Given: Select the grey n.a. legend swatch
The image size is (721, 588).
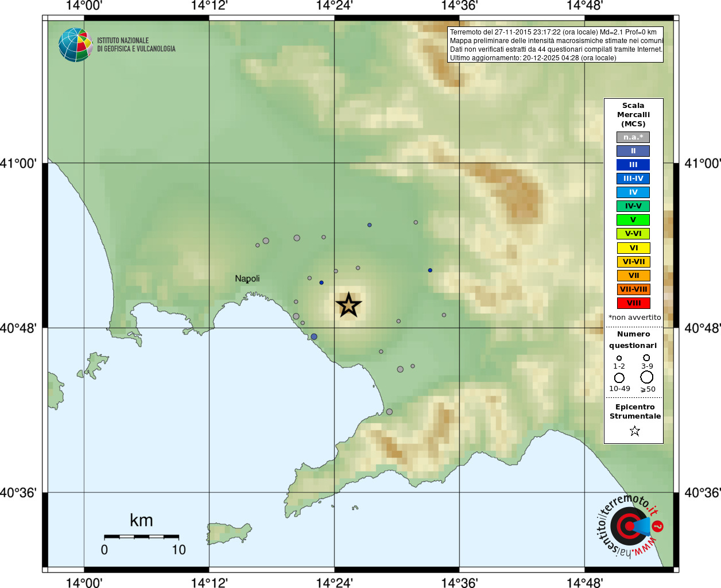Looking at the screenshot, I should click(633, 137).
